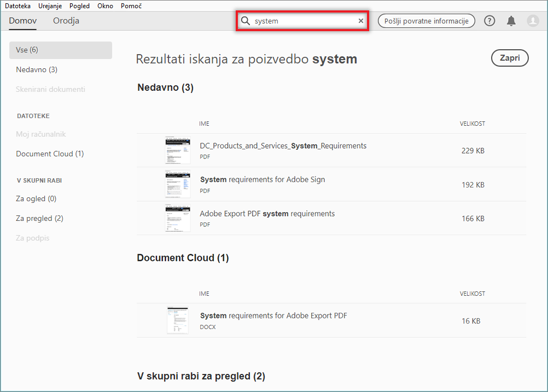Open the Pomoč menu
Image resolution: width=548 pixels, height=392 pixels.
131,6
